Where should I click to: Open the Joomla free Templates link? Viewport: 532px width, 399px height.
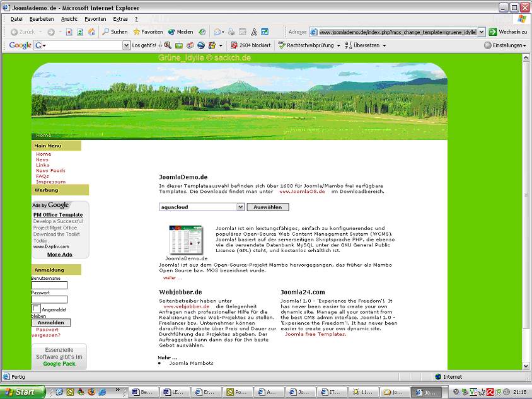coord(316,334)
